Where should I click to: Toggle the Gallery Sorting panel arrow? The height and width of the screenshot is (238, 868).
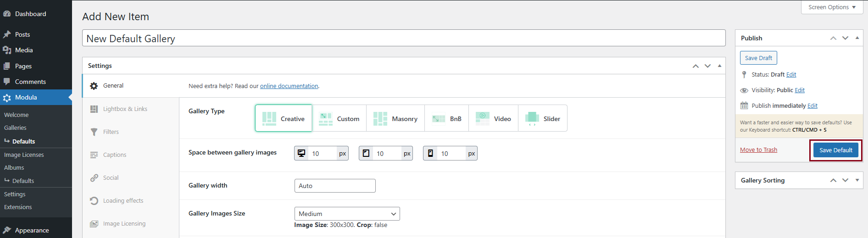pyautogui.click(x=857, y=180)
